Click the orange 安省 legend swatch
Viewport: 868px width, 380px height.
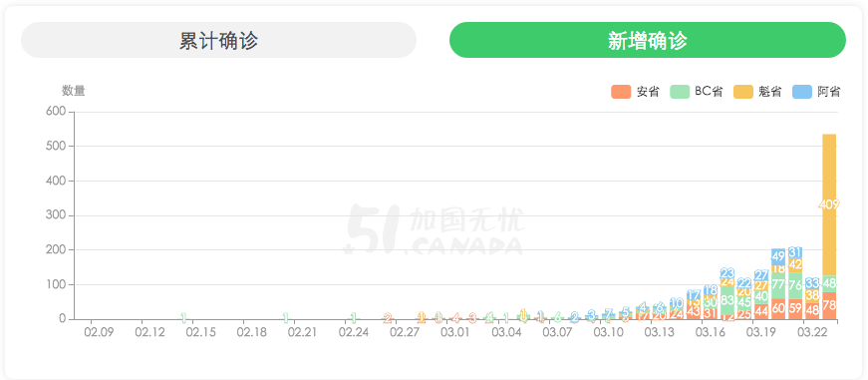click(x=621, y=92)
